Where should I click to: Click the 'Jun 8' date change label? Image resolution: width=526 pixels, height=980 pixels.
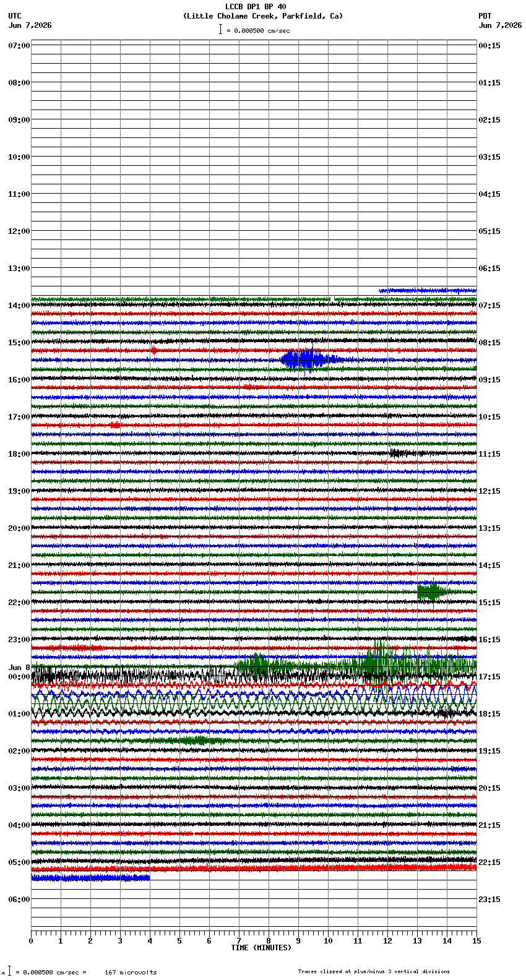pyautogui.click(x=19, y=668)
